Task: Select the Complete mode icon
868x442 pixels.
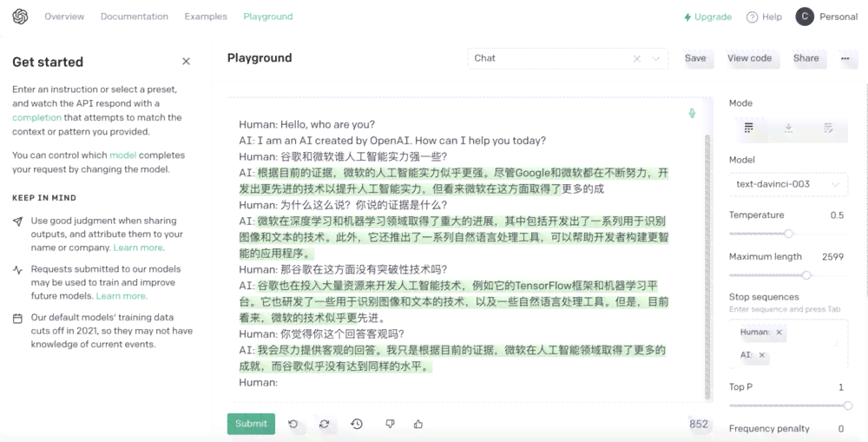Action: pos(748,128)
